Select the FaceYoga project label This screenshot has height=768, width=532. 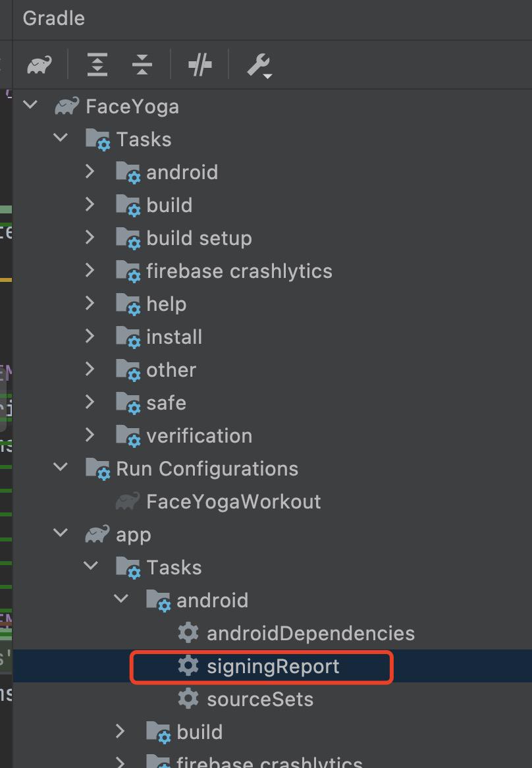132,107
